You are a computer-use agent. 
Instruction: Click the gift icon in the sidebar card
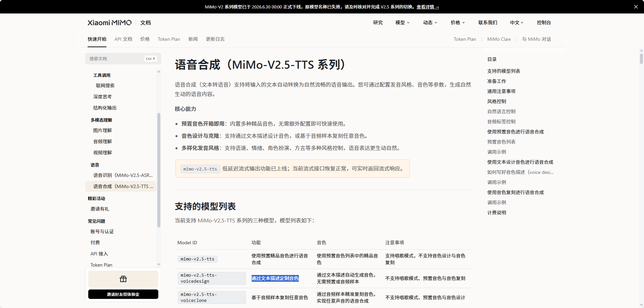point(123,279)
